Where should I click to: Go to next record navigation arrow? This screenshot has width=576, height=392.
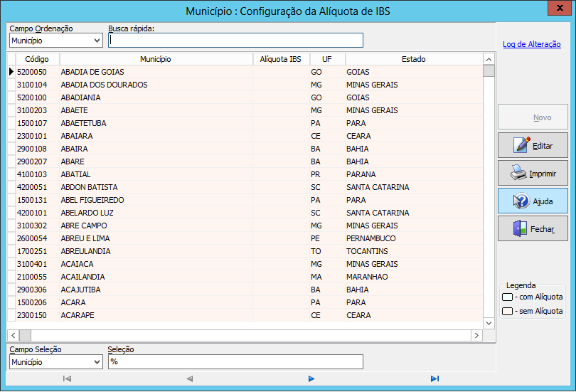311,378
